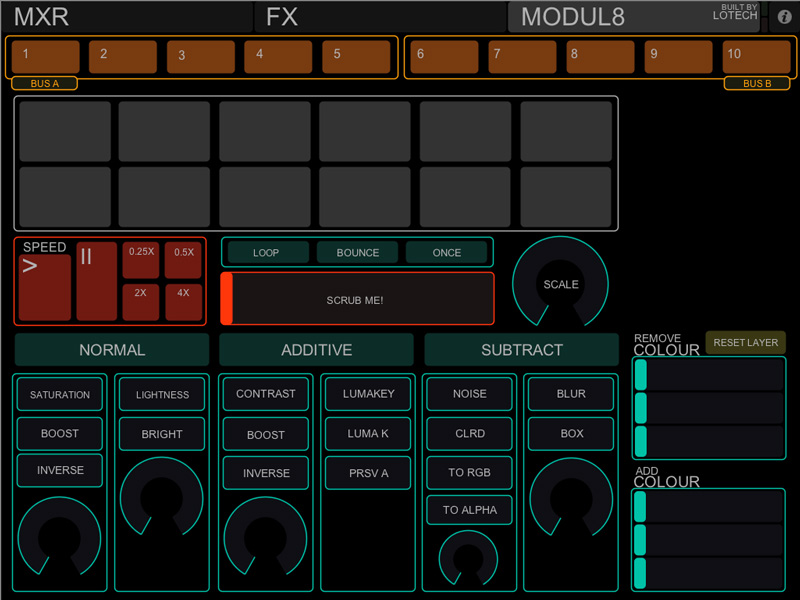
Task: Switch playback mode to BOUNCE
Action: click(357, 252)
